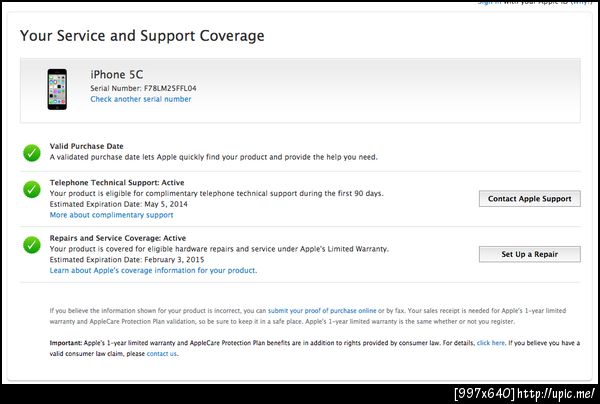The image size is (600, 404).
Task: Select Repairs and Service Coverage: Active title
Action: click(118, 238)
